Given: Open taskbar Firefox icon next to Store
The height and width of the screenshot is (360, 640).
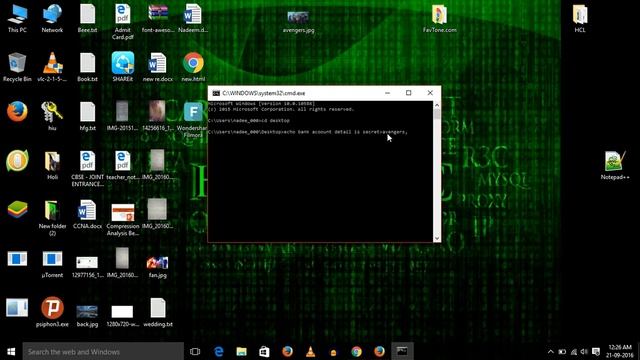Looking at the screenshot, I should tap(287, 351).
